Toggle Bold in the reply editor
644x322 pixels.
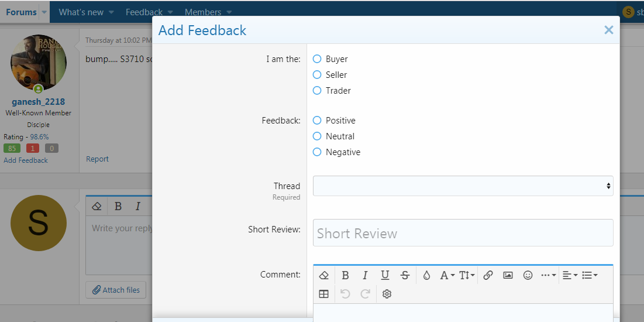[118, 207]
